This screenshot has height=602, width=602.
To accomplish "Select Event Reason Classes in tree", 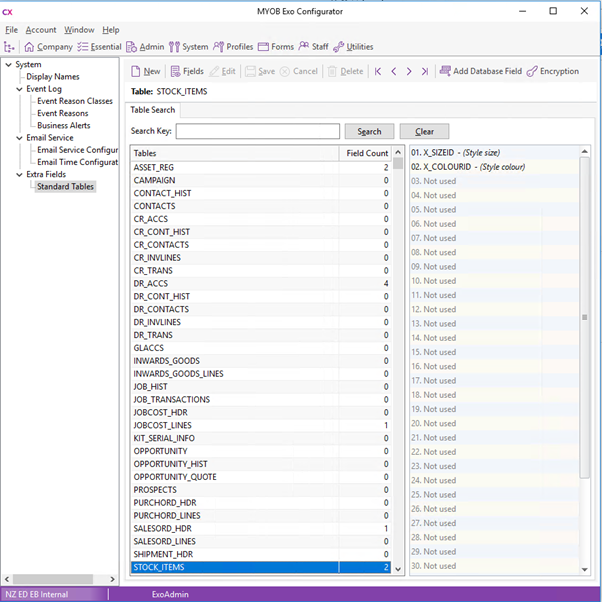I will [x=75, y=101].
